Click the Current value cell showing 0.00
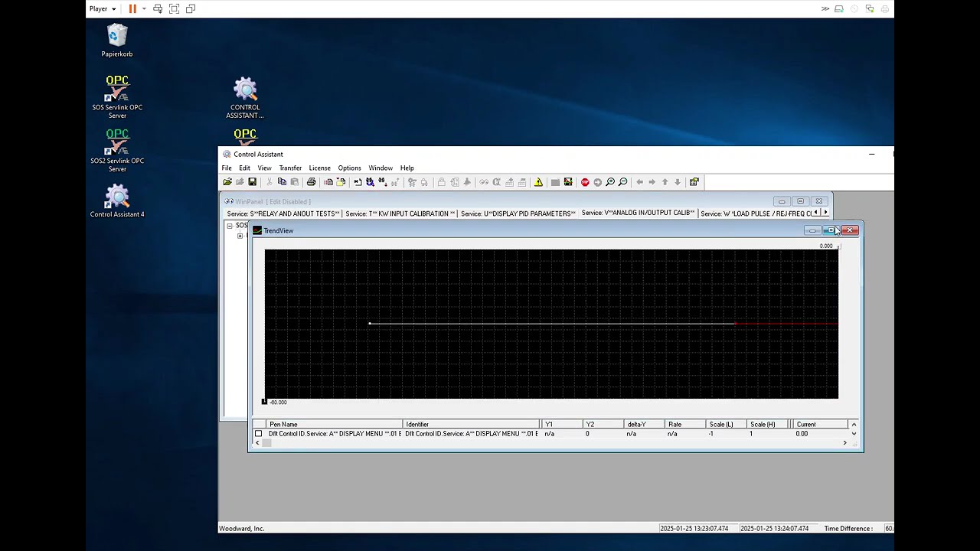 click(820, 434)
